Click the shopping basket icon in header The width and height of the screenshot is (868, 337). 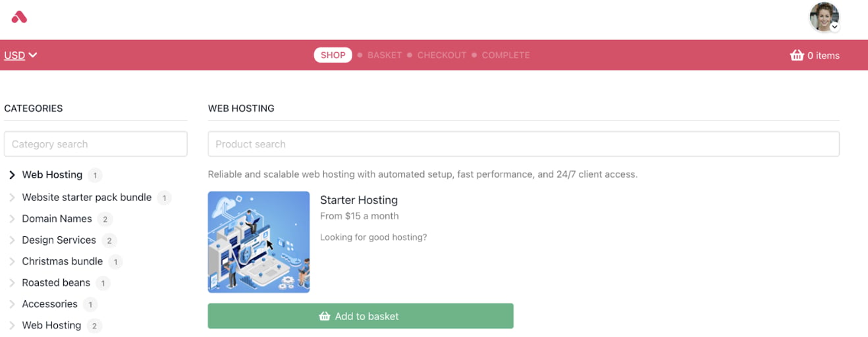click(x=797, y=55)
